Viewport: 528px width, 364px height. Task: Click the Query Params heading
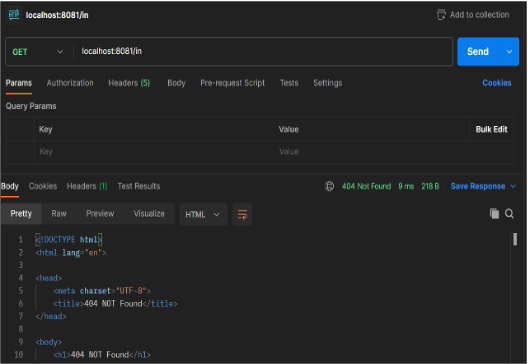point(31,106)
